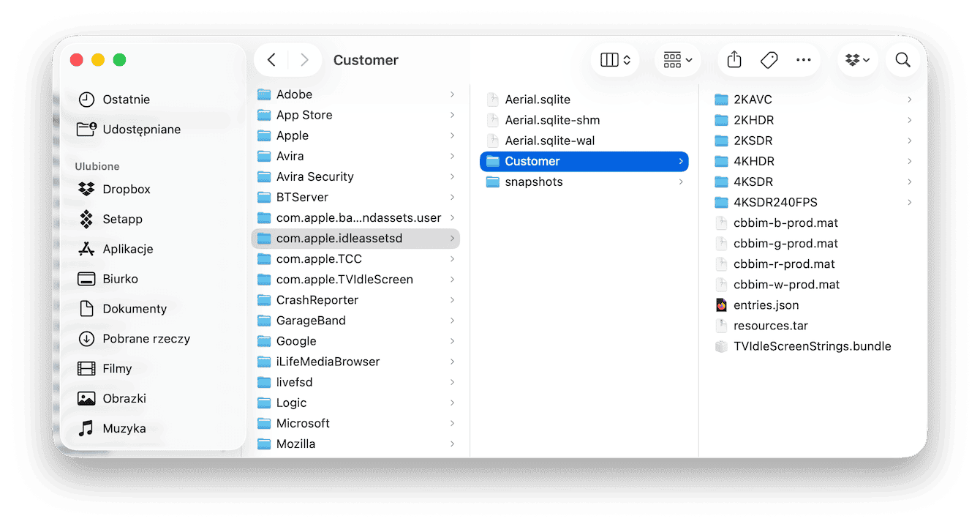Select the Apple folder
This screenshot has height=527, width=980.
pyautogui.click(x=355, y=135)
